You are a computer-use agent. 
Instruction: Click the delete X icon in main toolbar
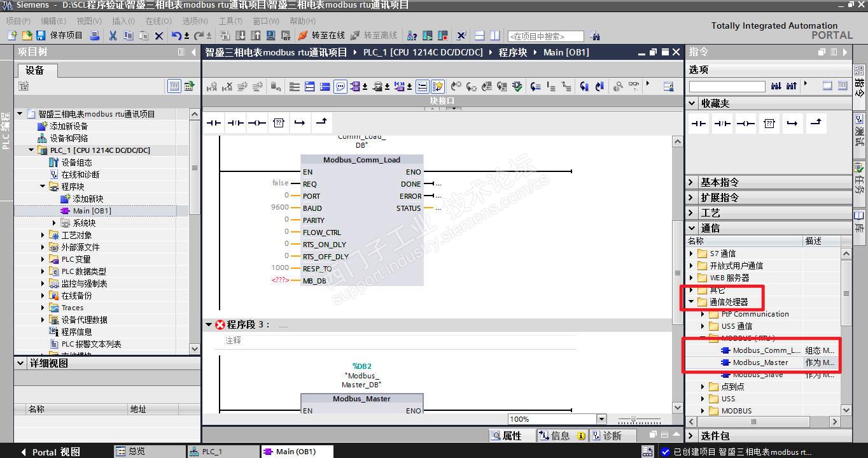coord(158,35)
